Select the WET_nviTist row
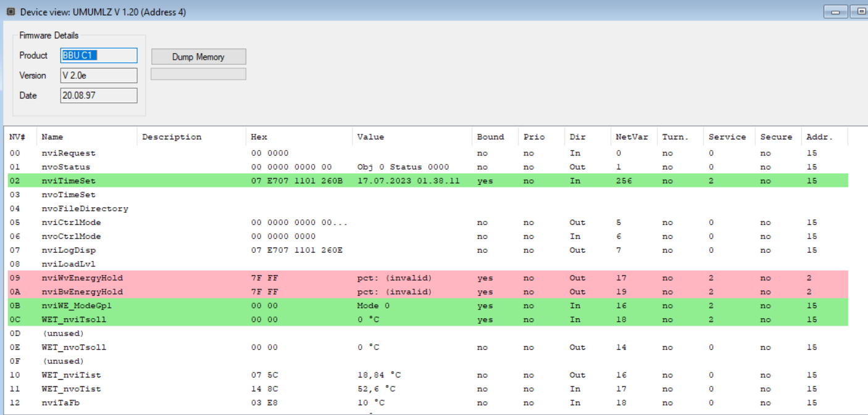The height and width of the screenshot is (415, 868). [427, 375]
